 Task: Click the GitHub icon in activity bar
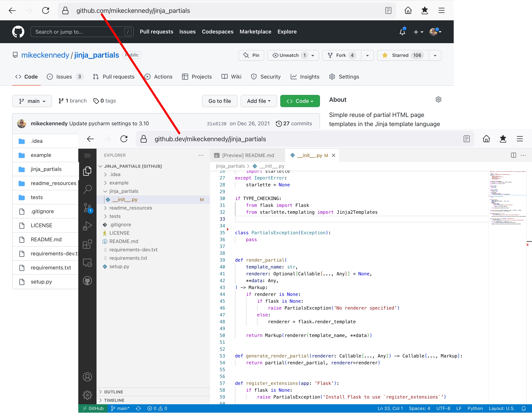click(87, 281)
